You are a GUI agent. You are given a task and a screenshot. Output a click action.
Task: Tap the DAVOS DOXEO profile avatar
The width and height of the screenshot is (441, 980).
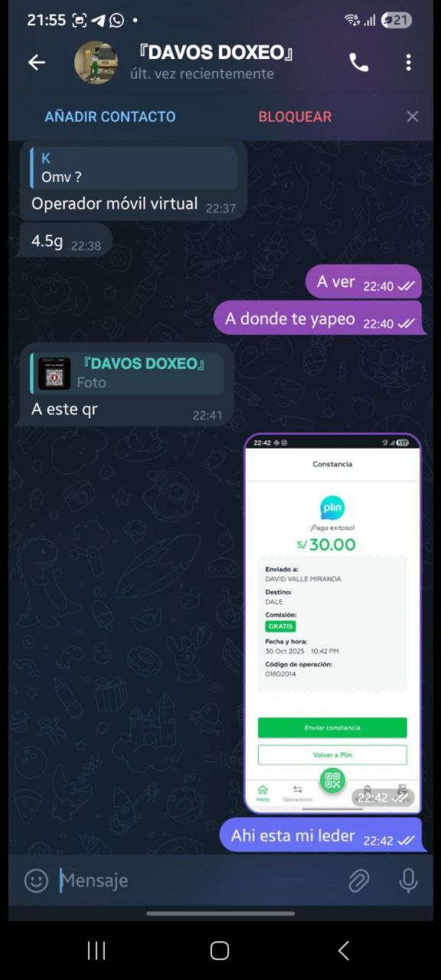click(96, 63)
